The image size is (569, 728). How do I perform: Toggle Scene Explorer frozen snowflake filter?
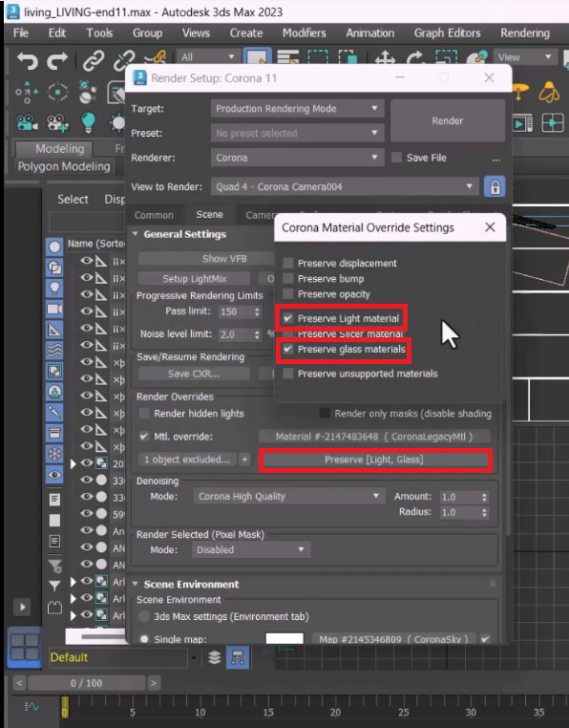(54, 454)
